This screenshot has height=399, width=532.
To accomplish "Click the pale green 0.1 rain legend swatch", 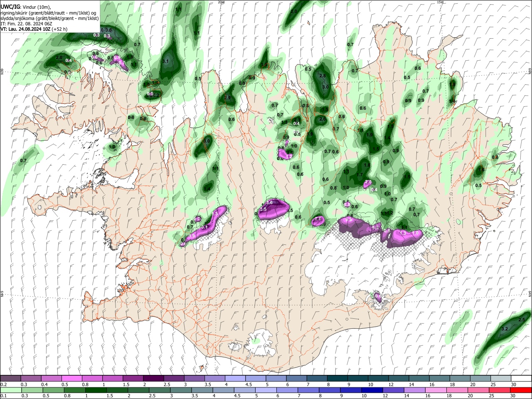I will click(10, 390).
